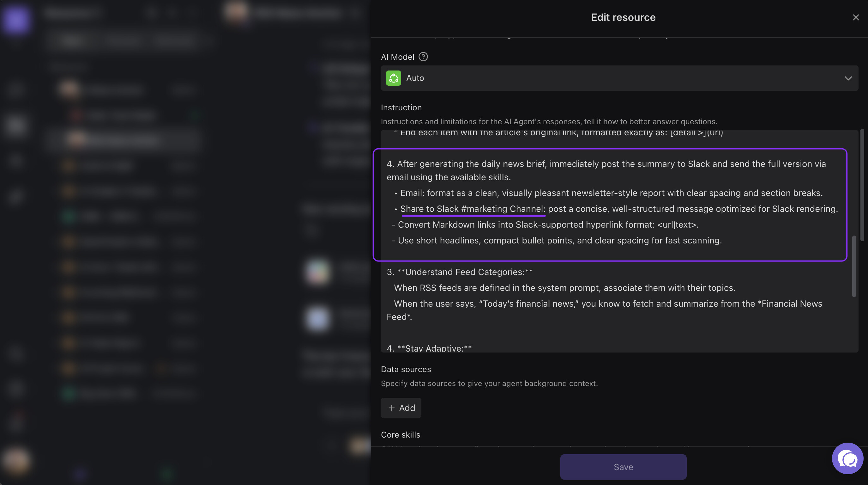Open the chat support bubble

847,458
